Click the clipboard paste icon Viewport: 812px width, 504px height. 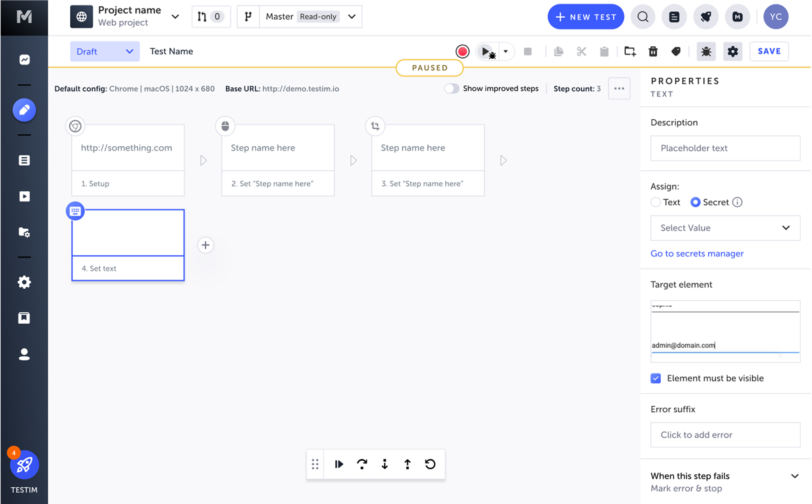pos(605,52)
